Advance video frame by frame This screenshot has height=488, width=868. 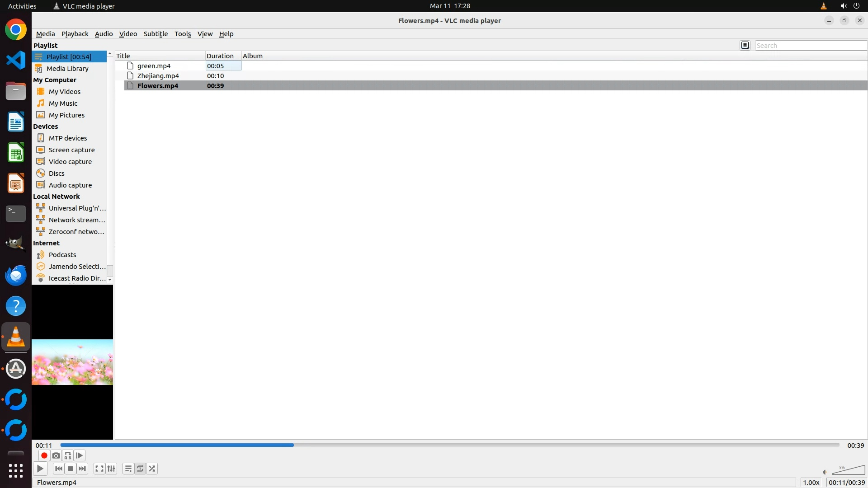(80, 455)
